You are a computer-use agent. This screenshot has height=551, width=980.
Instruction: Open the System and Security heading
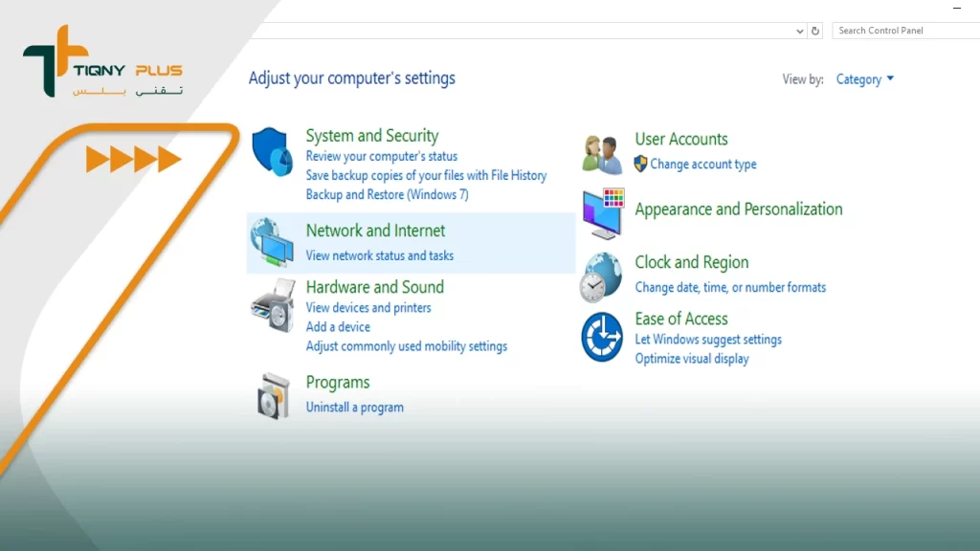(x=371, y=136)
